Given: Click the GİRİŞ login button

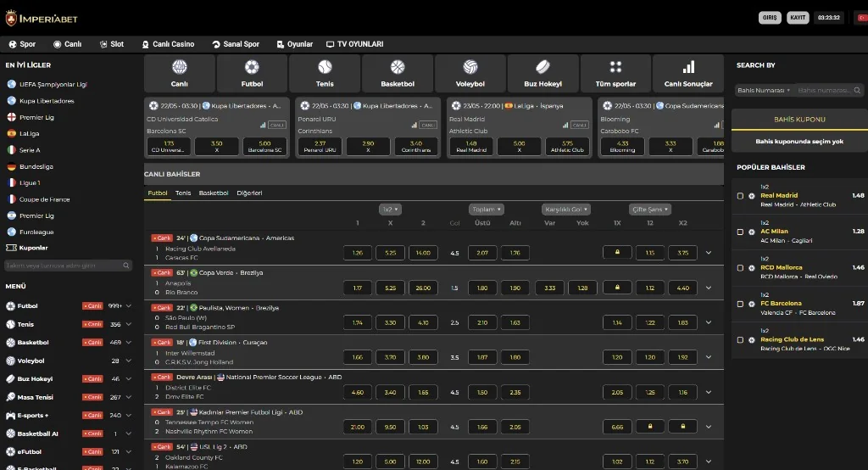Looking at the screenshot, I should click(x=770, y=18).
